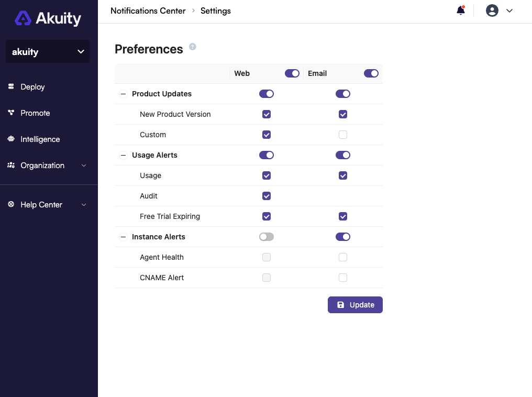Image resolution: width=532 pixels, height=397 pixels.
Task: Open the notifications bell icon
Action: click(x=461, y=10)
